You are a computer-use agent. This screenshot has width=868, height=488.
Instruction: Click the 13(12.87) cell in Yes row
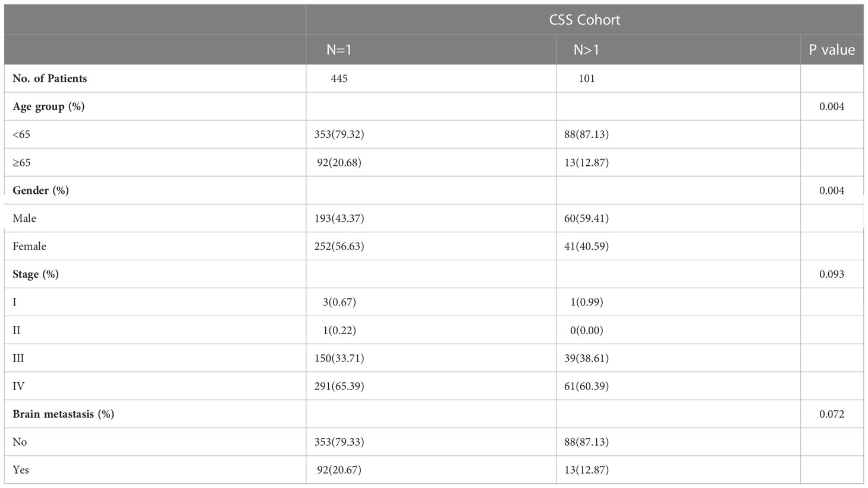coord(587,470)
